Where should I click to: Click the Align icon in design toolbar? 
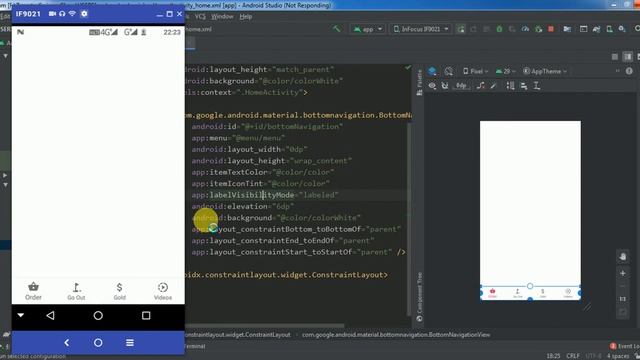524,86
